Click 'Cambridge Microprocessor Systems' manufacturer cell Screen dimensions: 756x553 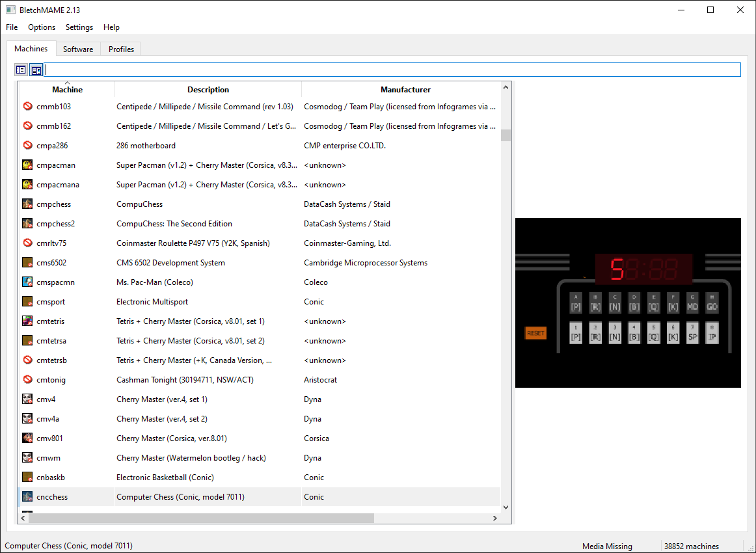pos(366,263)
